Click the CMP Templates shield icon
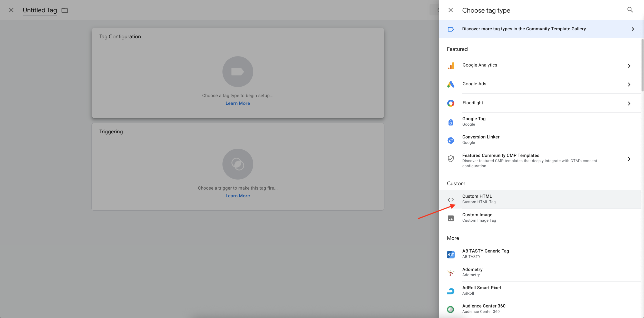The width and height of the screenshot is (644, 318). pos(451,159)
